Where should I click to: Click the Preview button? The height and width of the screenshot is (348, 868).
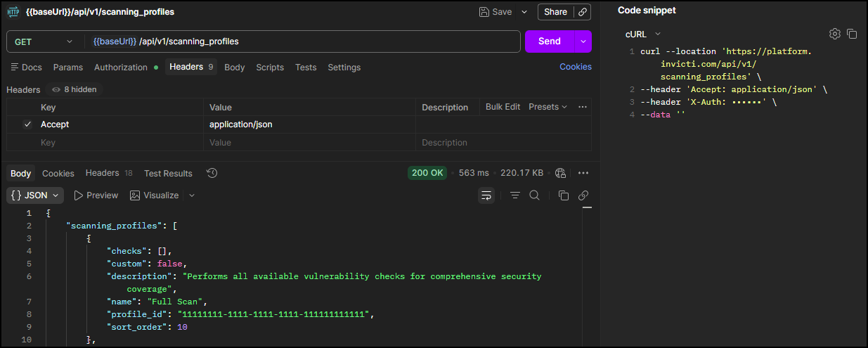click(96, 195)
